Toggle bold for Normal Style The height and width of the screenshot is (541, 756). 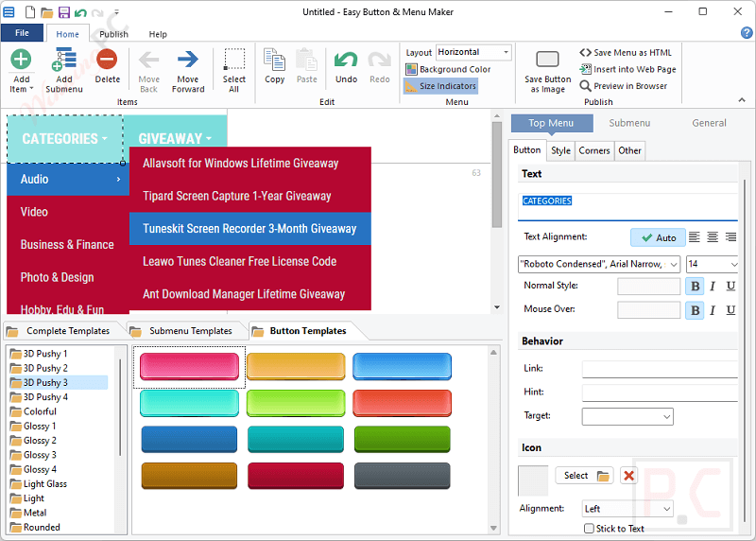(695, 287)
